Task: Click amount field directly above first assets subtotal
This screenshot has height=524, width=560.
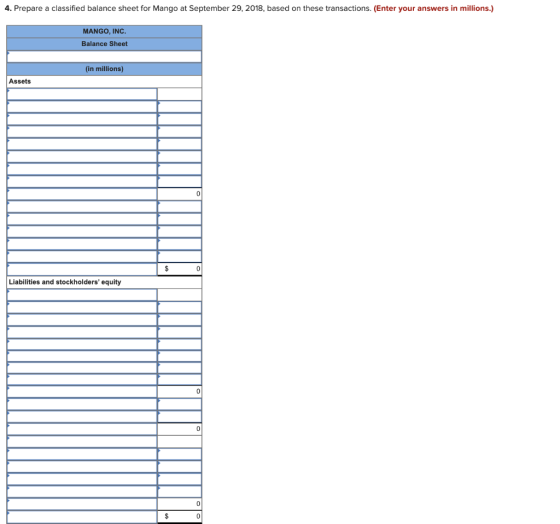Action: (179, 181)
